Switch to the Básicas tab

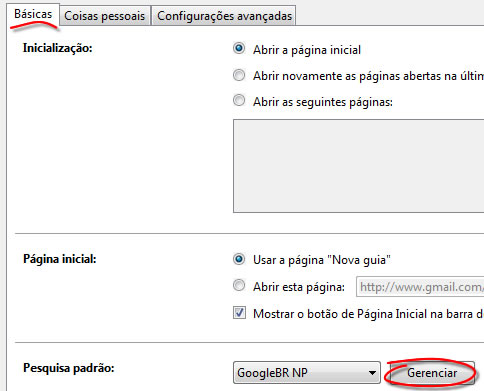pos(33,14)
